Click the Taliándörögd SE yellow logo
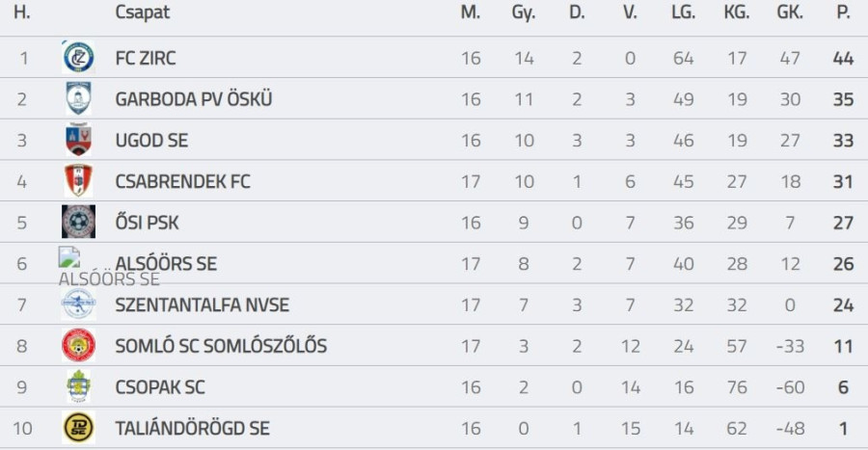 (78, 428)
